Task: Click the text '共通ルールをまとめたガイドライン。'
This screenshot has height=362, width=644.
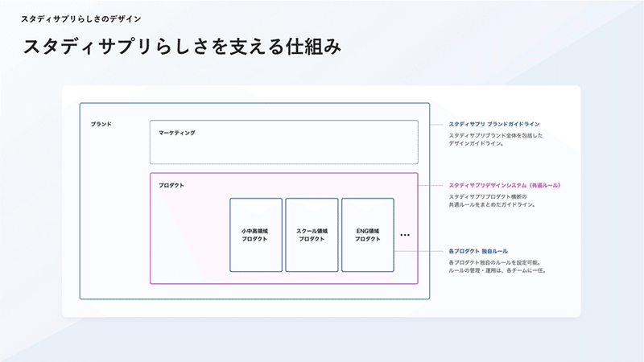Action: click(493, 205)
